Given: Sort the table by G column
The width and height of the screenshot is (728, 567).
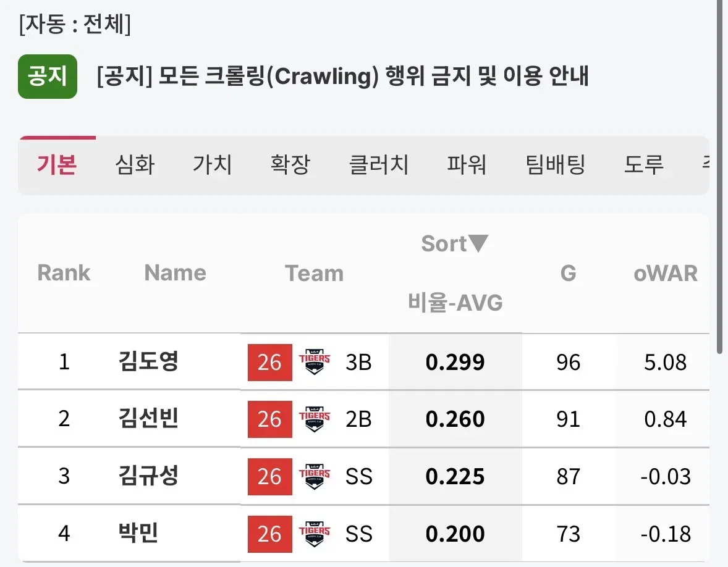Looking at the screenshot, I should [x=569, y=273].
